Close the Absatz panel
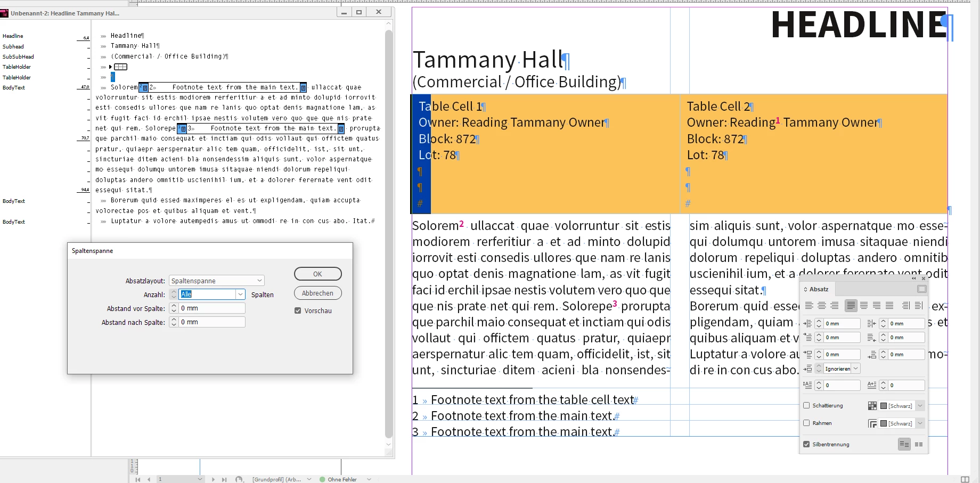Image resolution: width=980 pixels, height=483 pixels. click(x=924, y=279)
